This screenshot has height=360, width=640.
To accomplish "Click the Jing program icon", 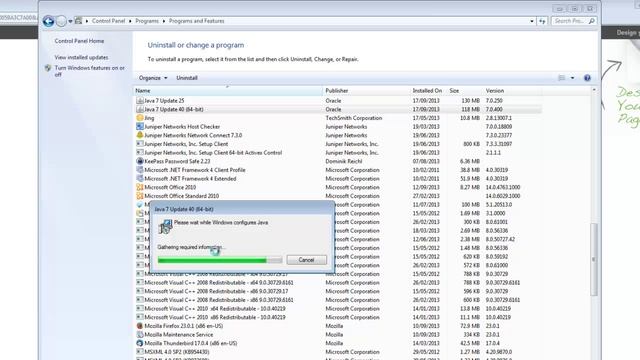I will click(140, 118).
